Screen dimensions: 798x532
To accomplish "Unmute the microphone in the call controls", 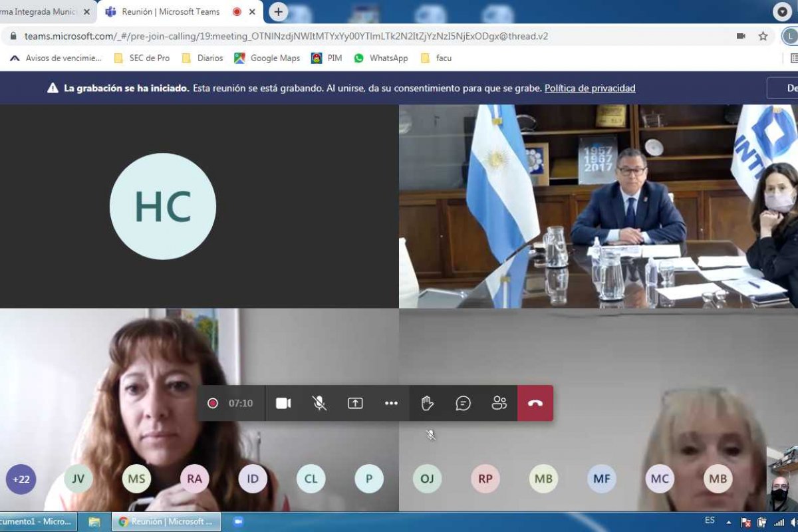I will click(x=319, y=403).
